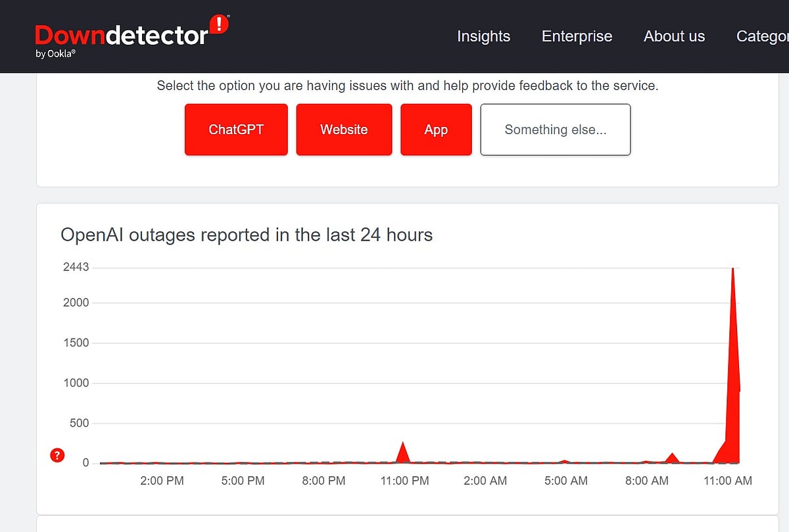Click the small spike after 8:00 AM
The width and height of the screenshot is (789, 532).
tap(671, 458)
